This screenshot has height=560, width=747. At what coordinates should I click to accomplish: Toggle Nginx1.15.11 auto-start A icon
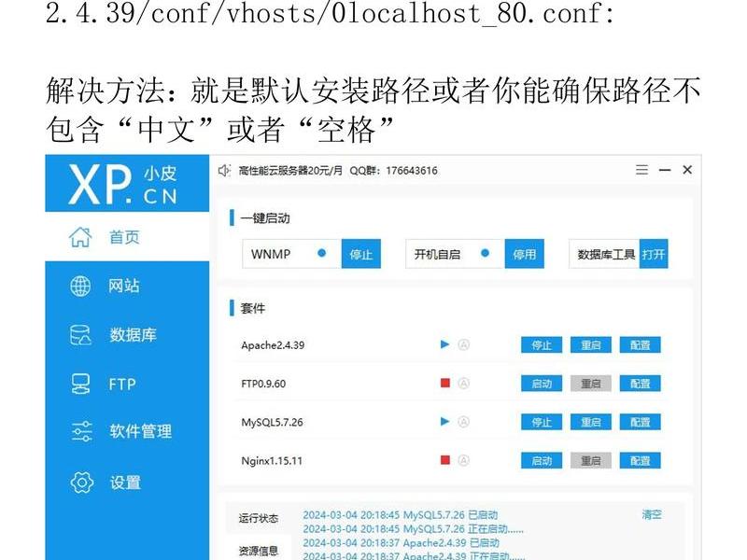click(463, 460)
